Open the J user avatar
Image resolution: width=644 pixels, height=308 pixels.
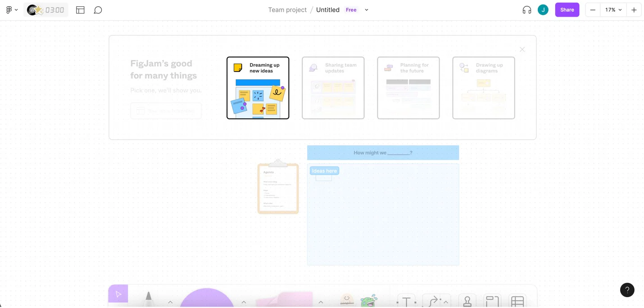(x=543, y=10)
